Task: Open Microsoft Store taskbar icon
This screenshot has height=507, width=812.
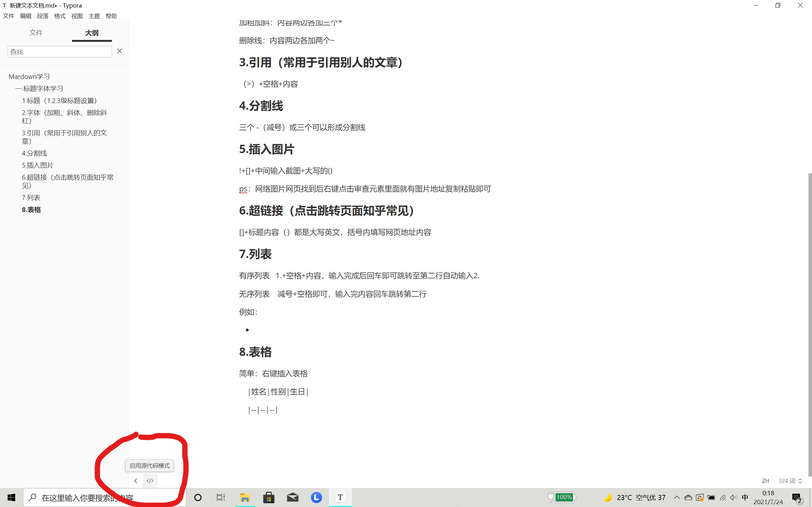Action: click(268, 497)
